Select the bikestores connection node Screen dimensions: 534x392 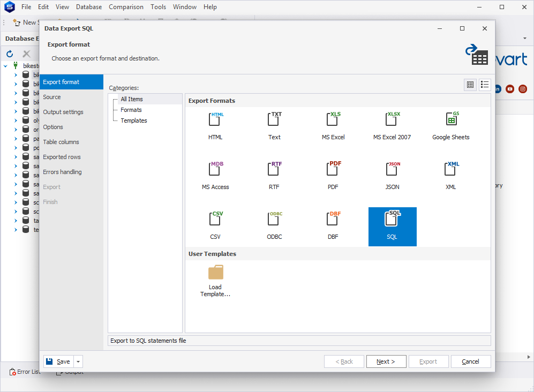coord(31,66)
